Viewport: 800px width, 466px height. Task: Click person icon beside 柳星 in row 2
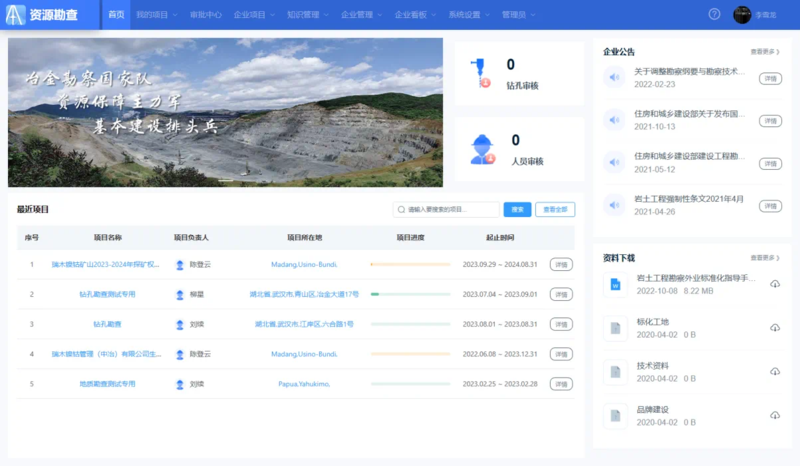point(180,295)
